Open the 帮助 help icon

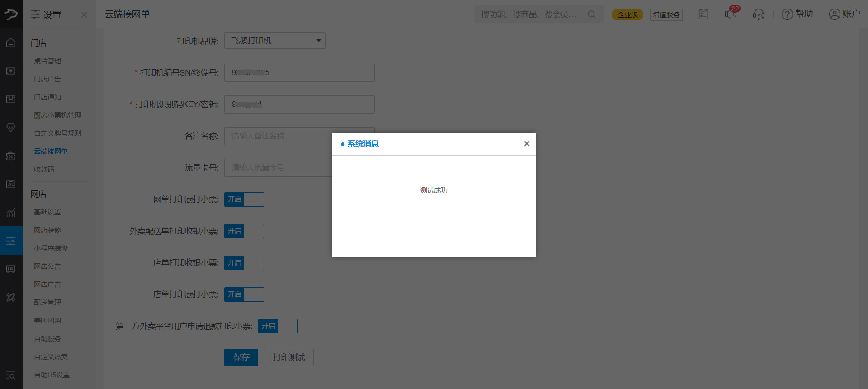point(797,14)
